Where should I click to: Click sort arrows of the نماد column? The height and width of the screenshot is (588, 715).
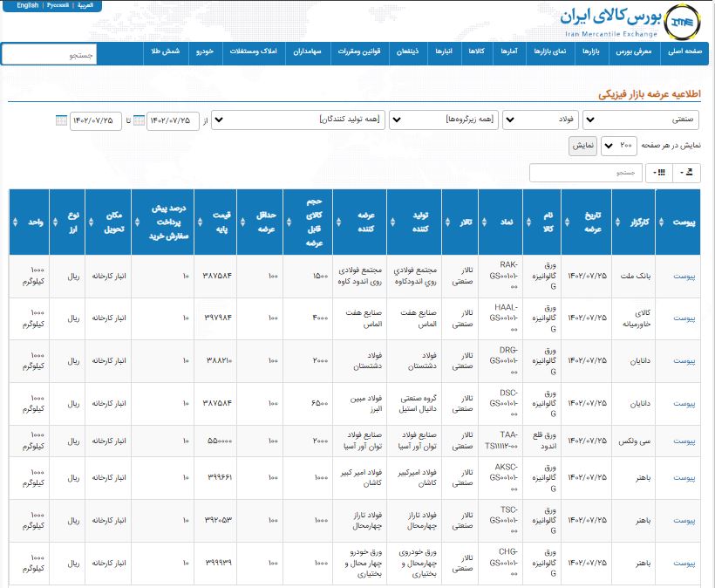(x=484, y=222)
